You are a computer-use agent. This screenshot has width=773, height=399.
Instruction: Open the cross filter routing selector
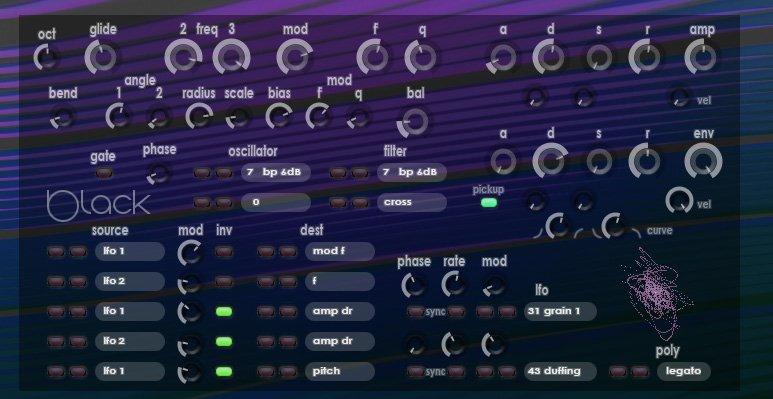click(x=412, y=202)
